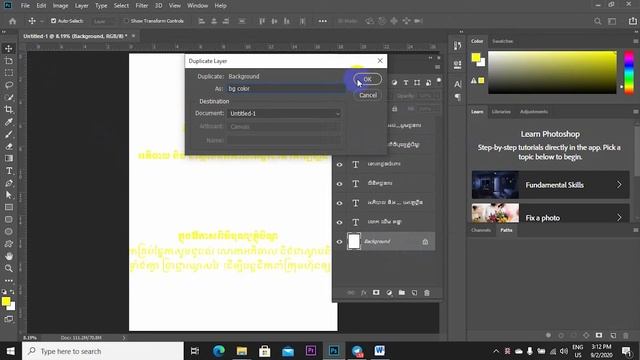Screen dimensions: 640x360
Task: Click the 'As' name field with bg color
Action: pos(286,89)
